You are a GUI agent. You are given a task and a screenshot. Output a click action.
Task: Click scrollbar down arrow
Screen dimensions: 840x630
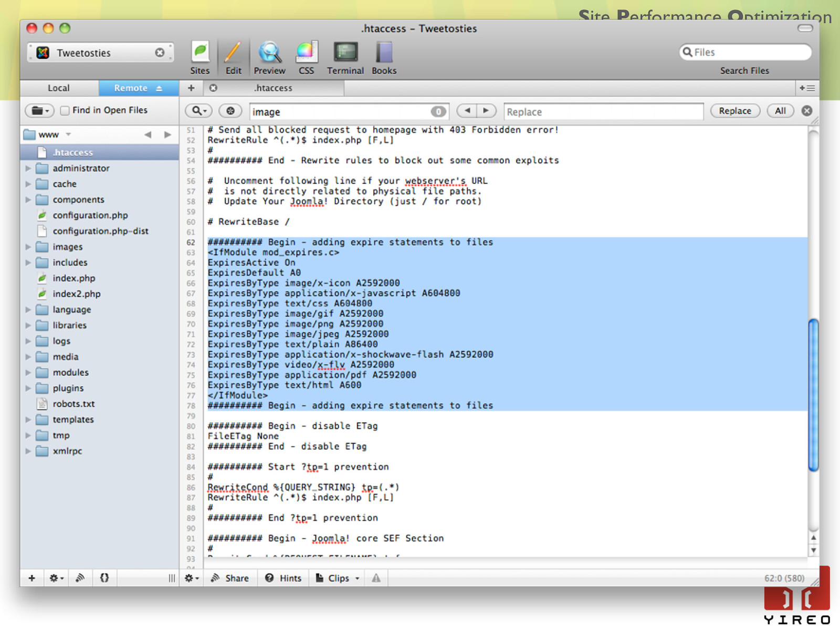click(813, 550)
